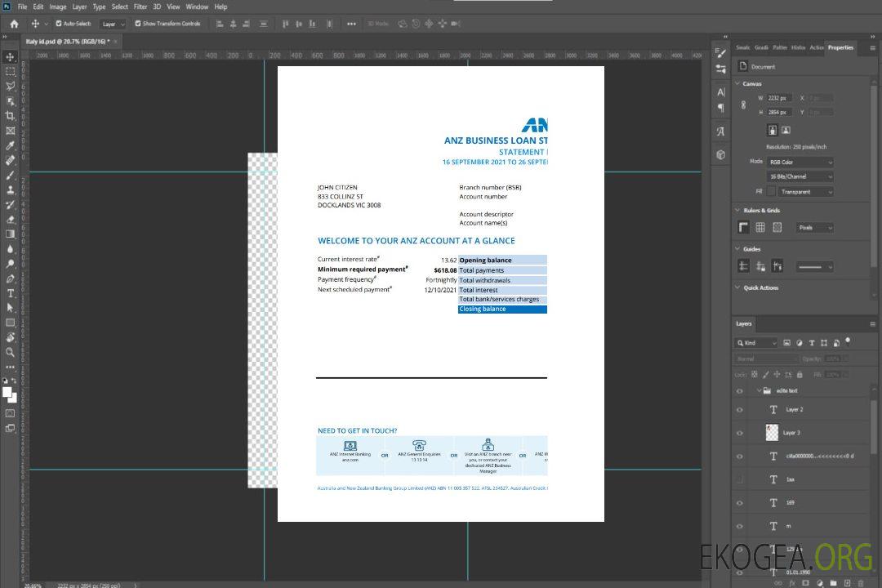
Task: Select the Blur tool
Action: coord(10,249)
